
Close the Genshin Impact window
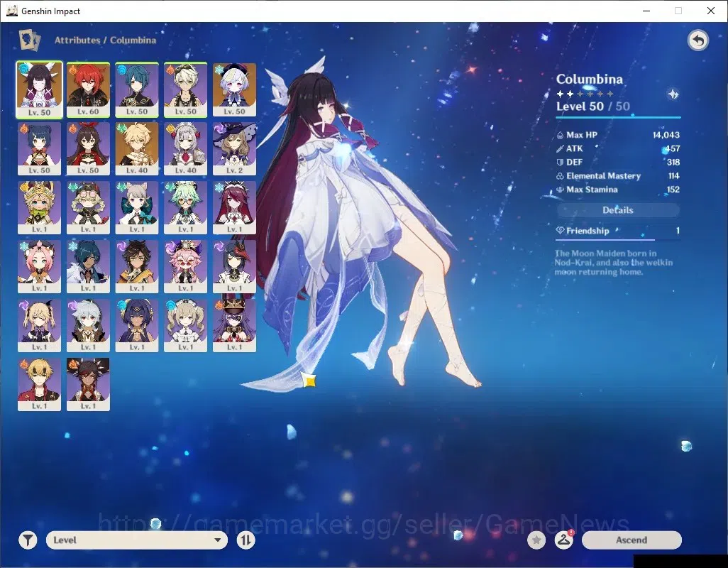[x=711, y=11]
